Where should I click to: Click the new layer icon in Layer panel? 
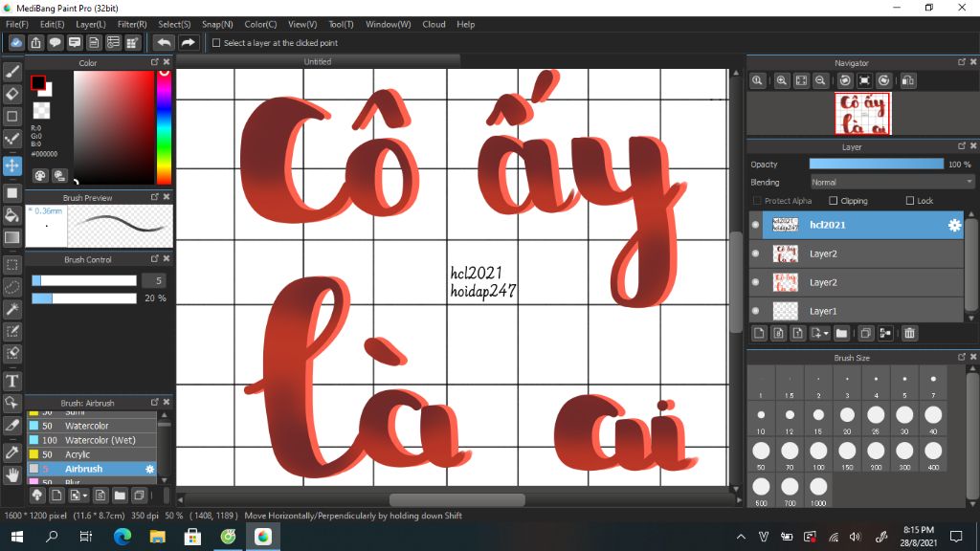click(759, 334)
